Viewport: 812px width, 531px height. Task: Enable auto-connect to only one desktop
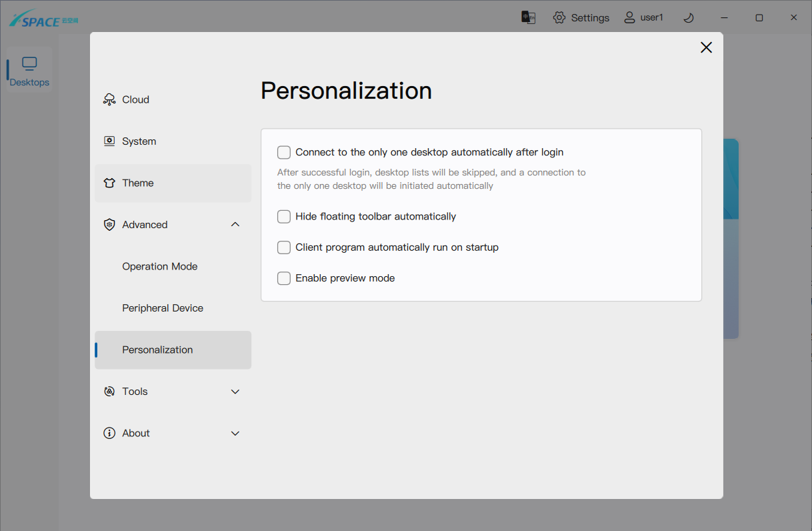[284, 153]
